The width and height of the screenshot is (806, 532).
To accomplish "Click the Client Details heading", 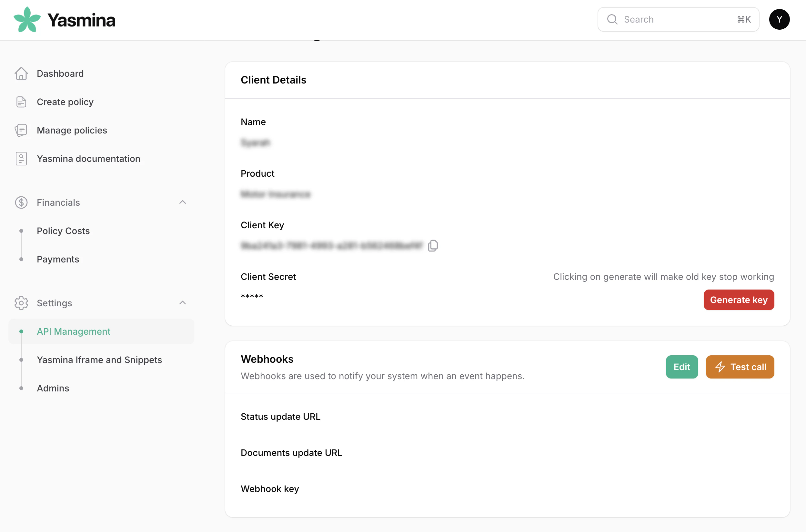I will pos(273,80).
